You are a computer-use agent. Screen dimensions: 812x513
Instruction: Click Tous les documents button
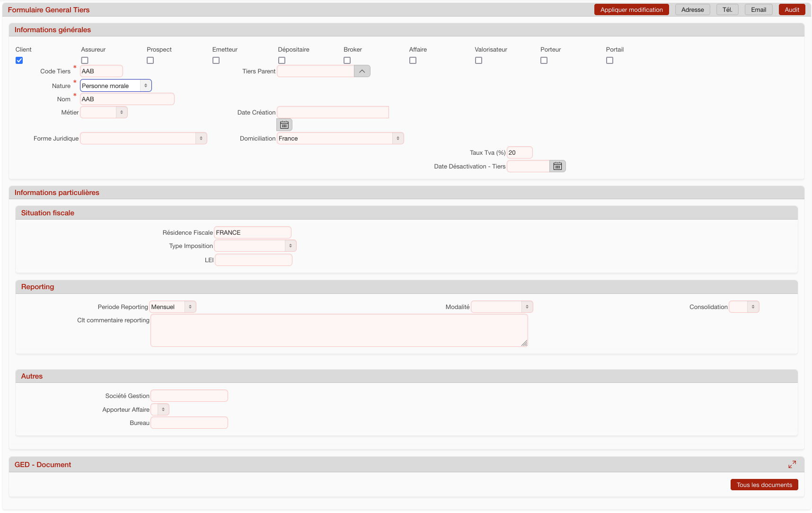764,485
